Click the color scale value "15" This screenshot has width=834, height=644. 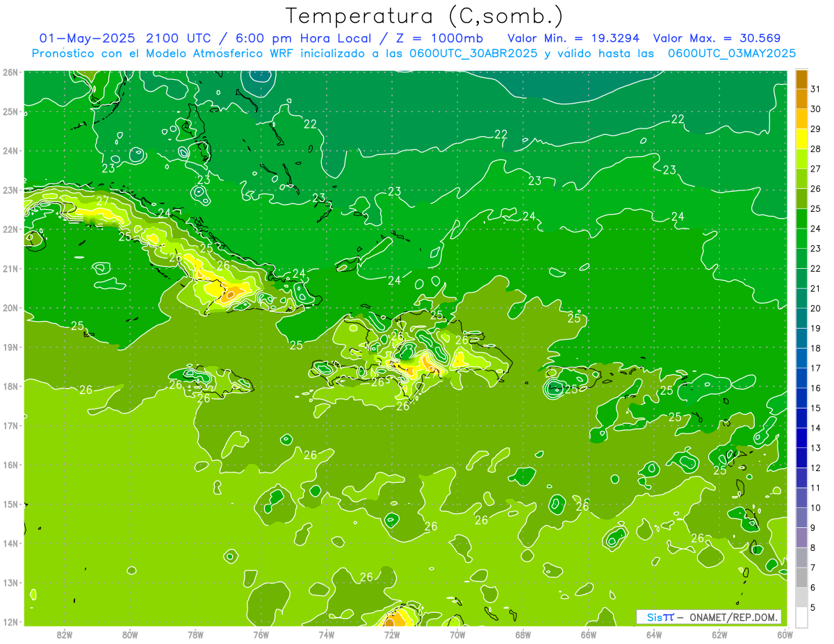pyautogui.click(x=816, y=408)
